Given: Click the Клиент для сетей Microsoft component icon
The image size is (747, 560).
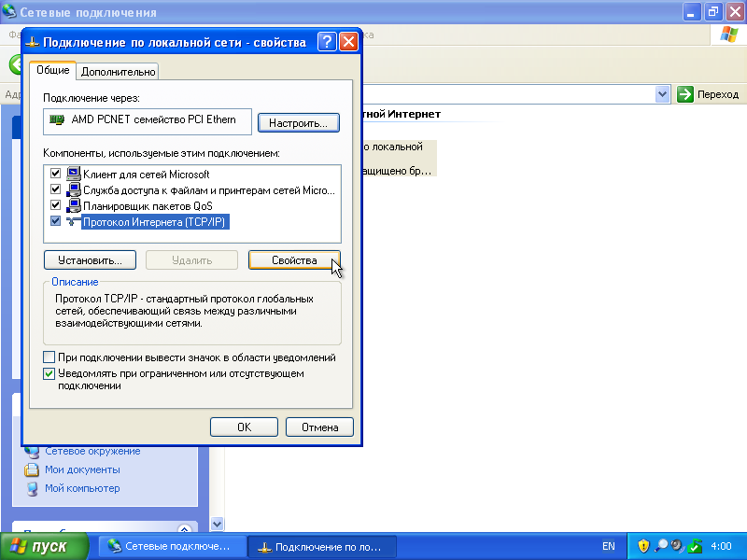Looking at the screenshot, I should point(74,174).
